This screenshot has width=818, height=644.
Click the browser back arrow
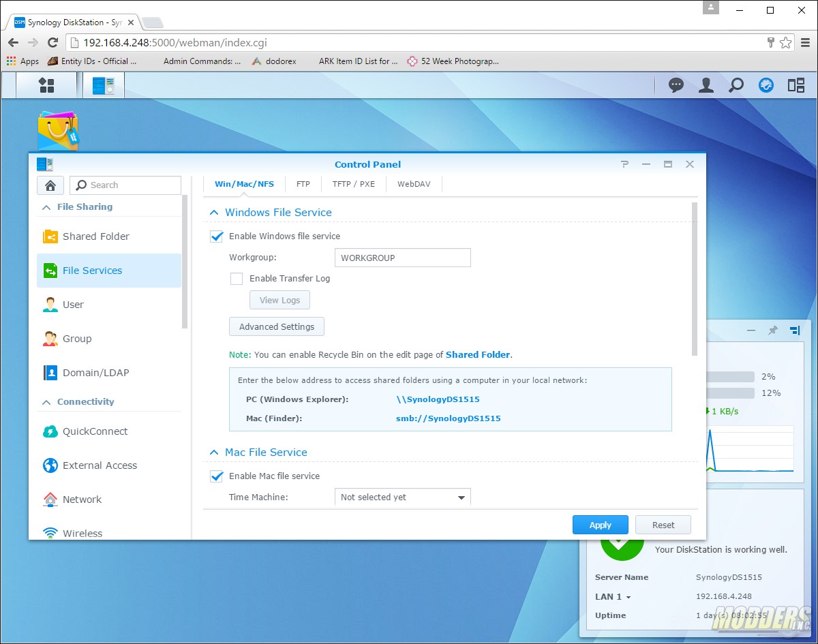tap(13, 42)
